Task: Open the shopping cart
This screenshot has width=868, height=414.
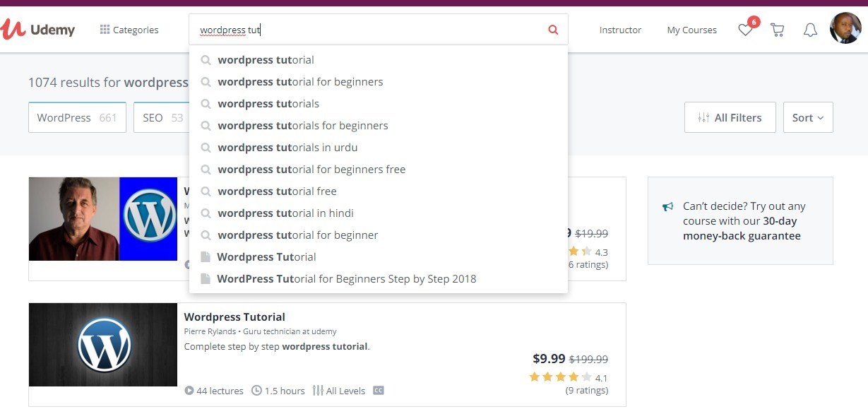Action: tap(778, 30)
